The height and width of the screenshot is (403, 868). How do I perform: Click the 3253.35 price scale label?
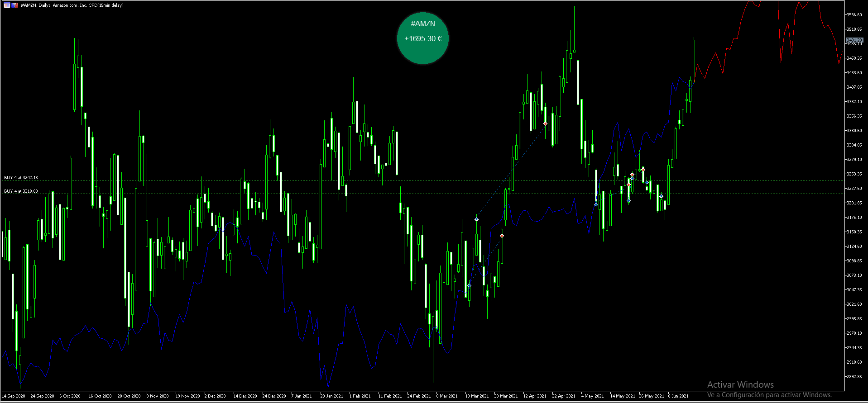coord(854,174)
